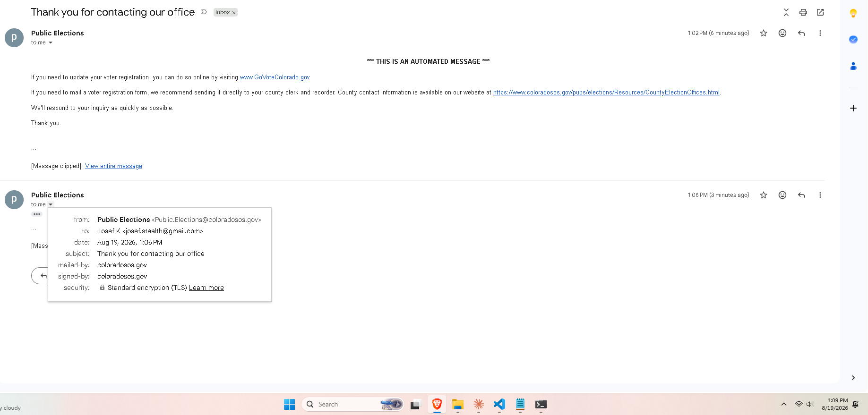Open Contacts side panel
The height and width of the screenshot is (415, 868).
click(853, 66)
